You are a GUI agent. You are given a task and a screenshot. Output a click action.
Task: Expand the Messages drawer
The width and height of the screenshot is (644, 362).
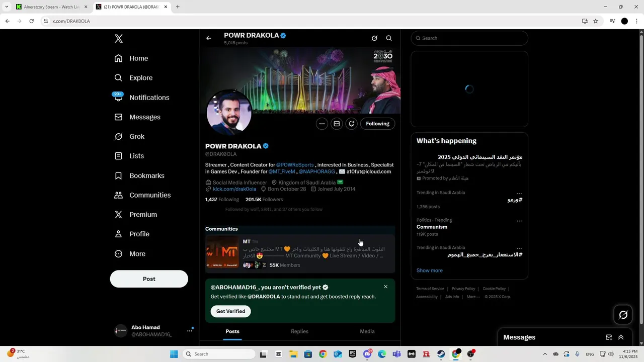tap(621, 337)
